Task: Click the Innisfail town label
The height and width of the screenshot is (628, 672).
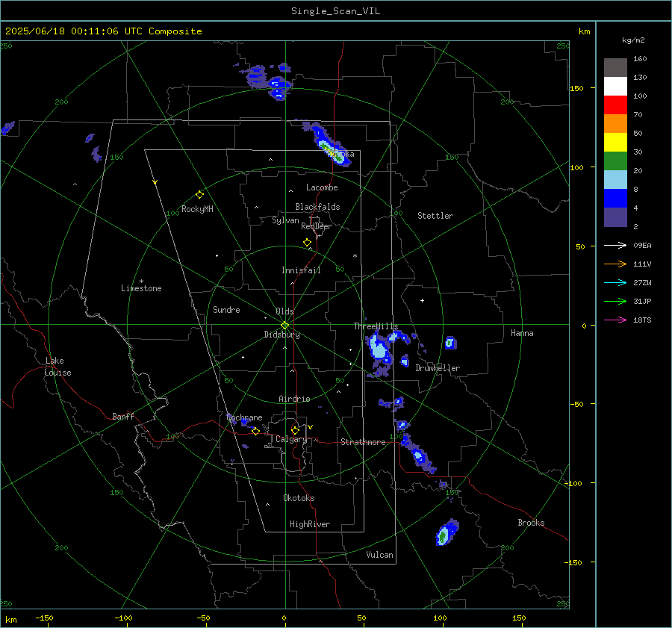Action: click(301, 270)
